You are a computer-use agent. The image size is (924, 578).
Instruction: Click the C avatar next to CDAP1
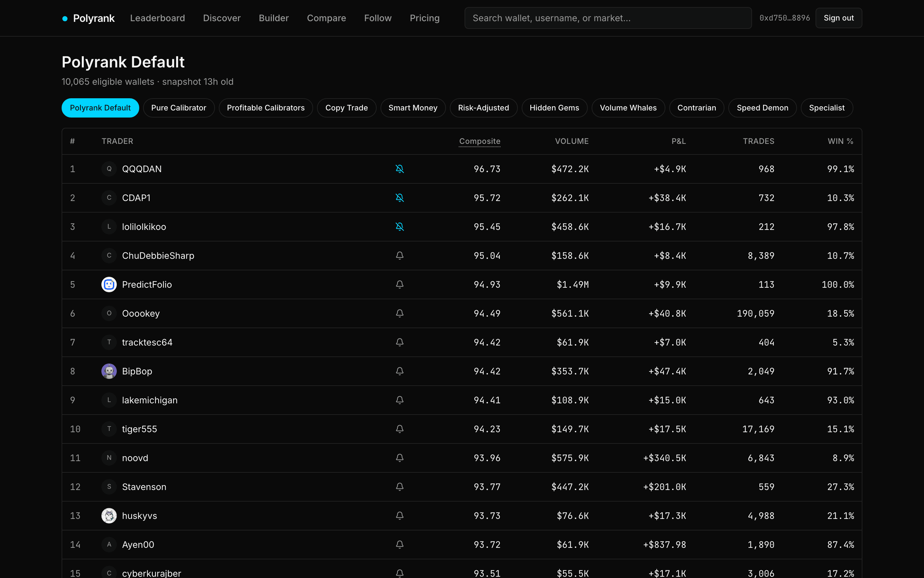click(109, 197)
